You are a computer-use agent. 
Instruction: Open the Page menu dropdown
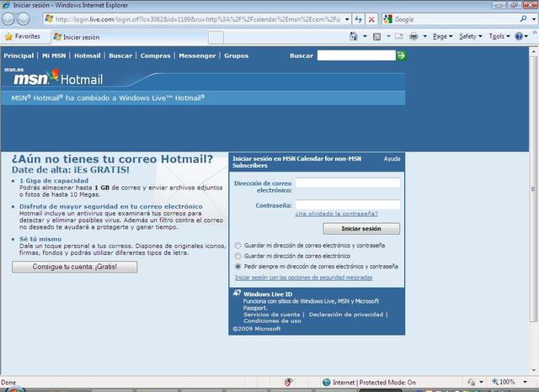443,36
